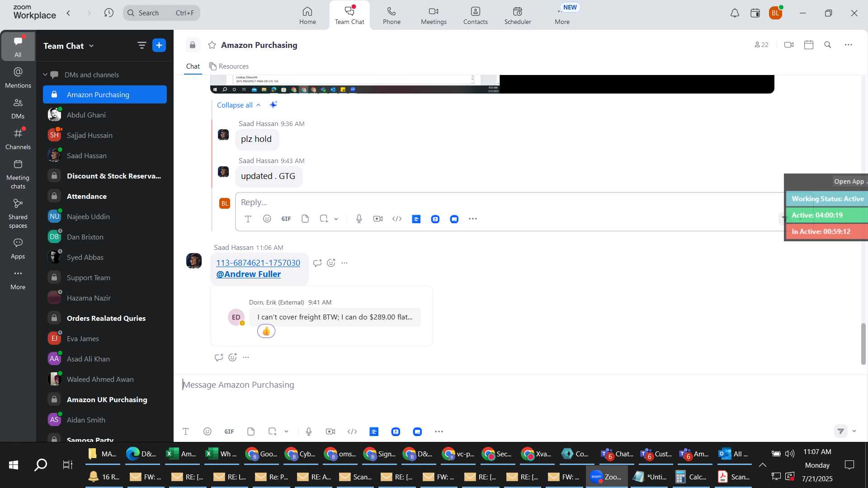View the 22 channel members
868x488 pixels.
pyautogui.click(x=761, y=45)
